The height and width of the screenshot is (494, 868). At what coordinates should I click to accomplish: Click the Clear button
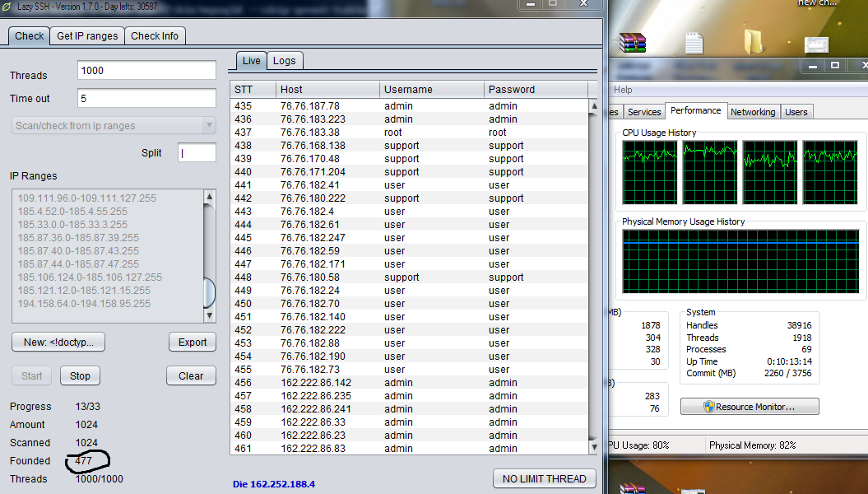[x=191, y=376]
